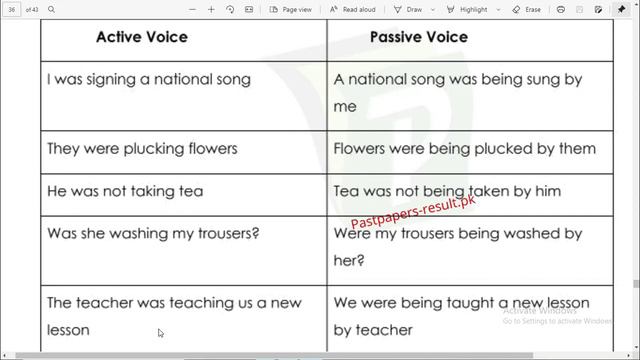Click the text 'A national song was being sung by'

click(x=458, y=80)
